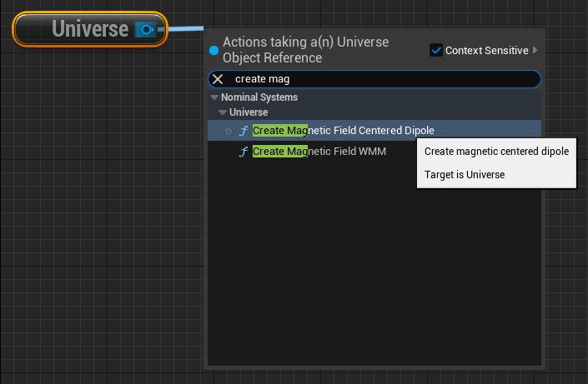The height and width of the screenshot is (384, 588).
Task: Click the Context Sensitive text label
Action: tap(486, 51)
